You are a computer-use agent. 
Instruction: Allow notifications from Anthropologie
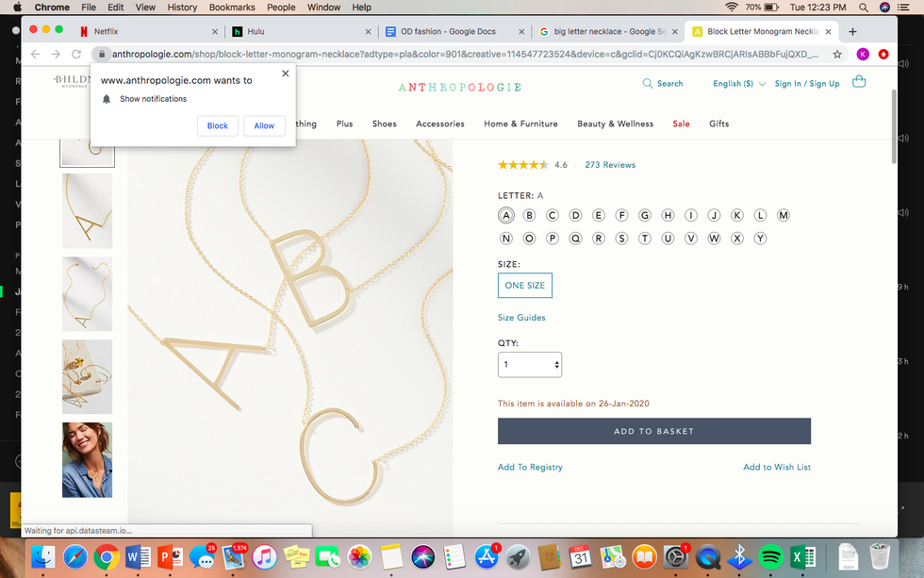click(264, 125)
